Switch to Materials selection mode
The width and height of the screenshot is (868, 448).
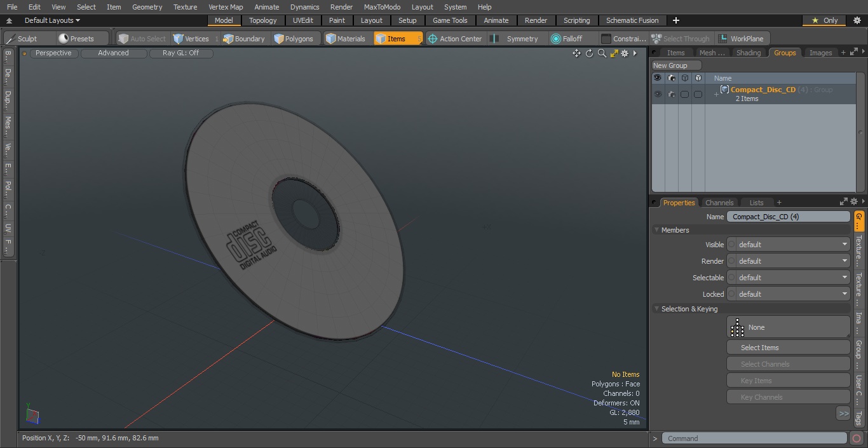click(346, 39)
